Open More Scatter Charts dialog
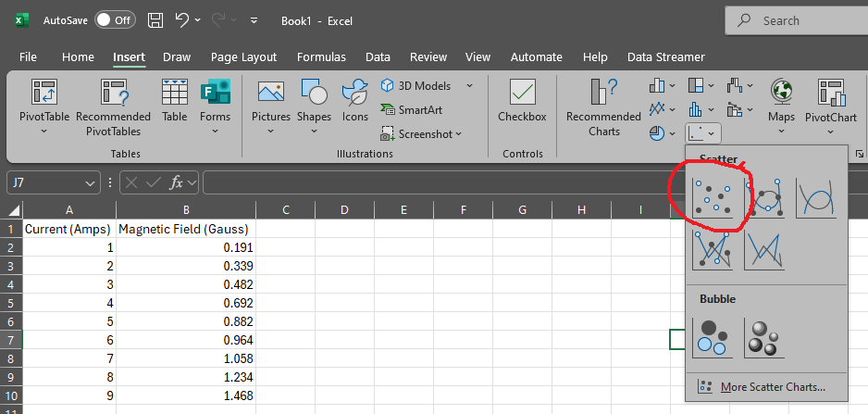Screen dimensions: 868x414 [x=763, y=387]
